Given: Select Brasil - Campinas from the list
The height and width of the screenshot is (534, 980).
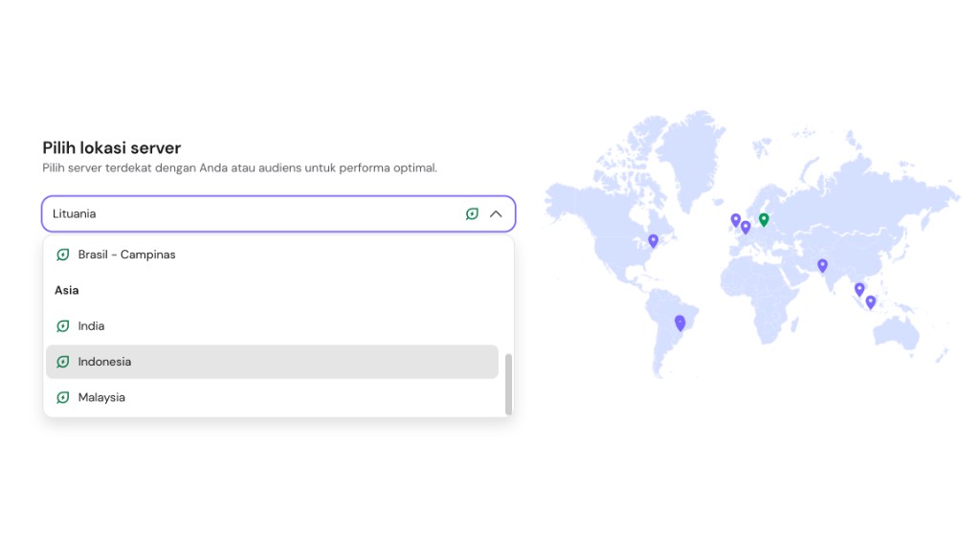Looking at the screenshot, I should coord(272,255).
